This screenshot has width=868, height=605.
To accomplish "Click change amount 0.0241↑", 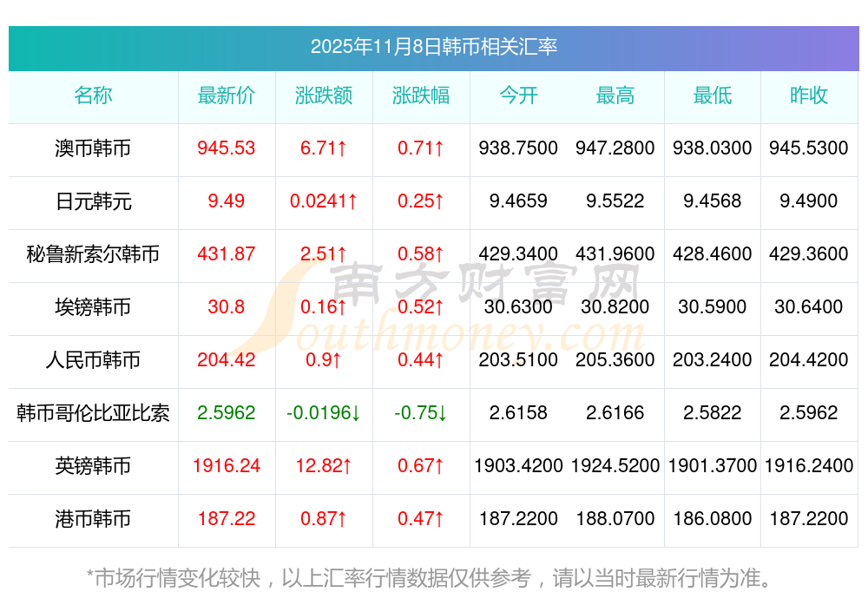I will (x=324, y=201).
